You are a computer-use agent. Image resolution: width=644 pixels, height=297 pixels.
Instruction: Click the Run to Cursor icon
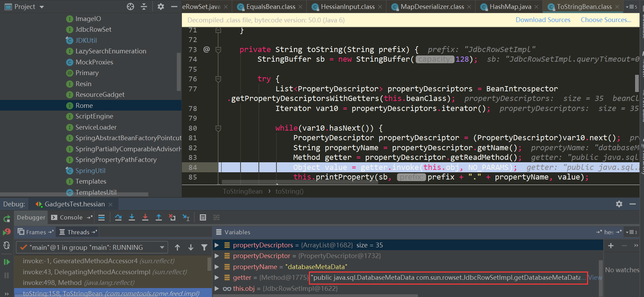coord(186,217)
